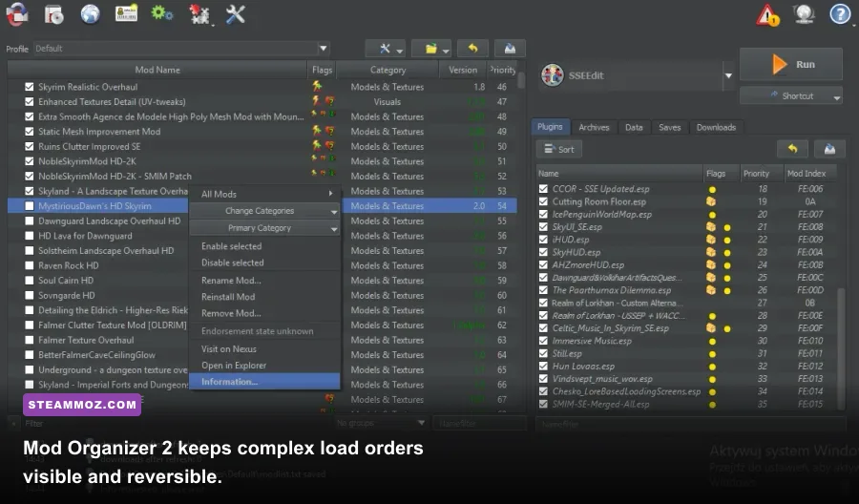859x504 pixels.
Task: Open the Help question mark icon
Action: (840, 14)
